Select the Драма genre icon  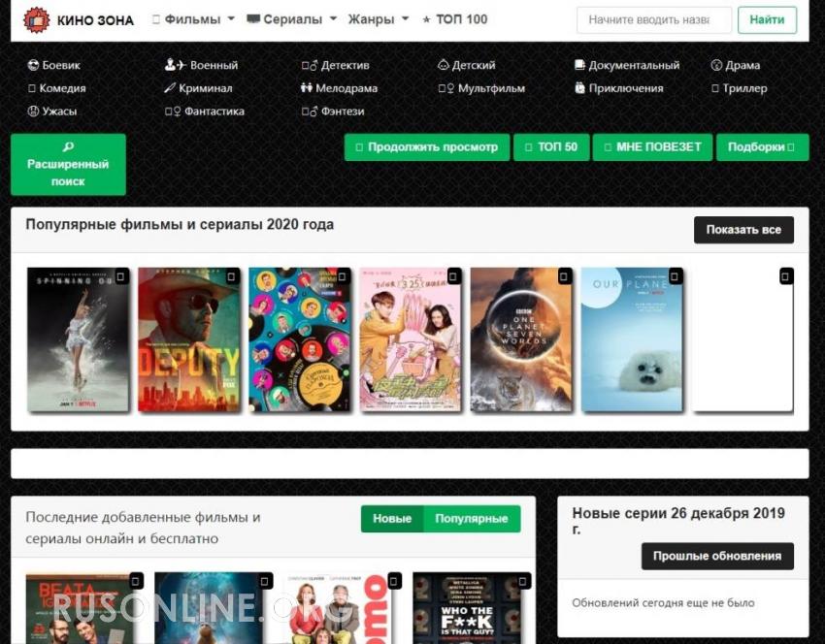716,65
